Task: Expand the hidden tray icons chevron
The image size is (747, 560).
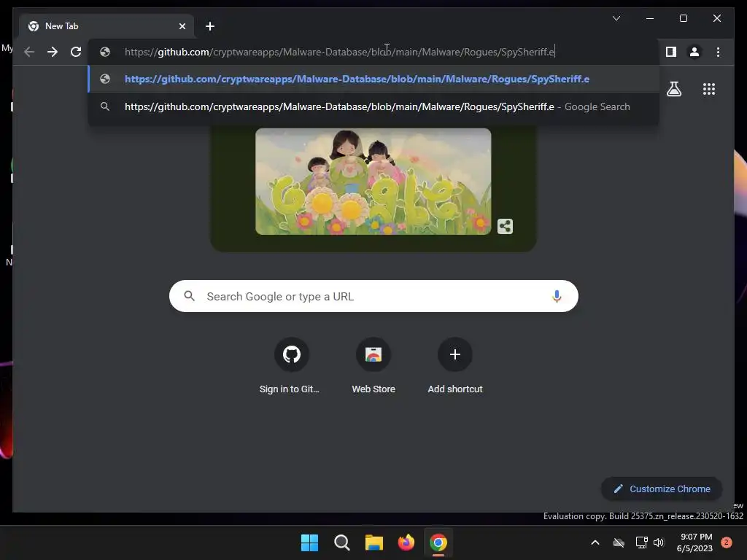Action: 595,542
